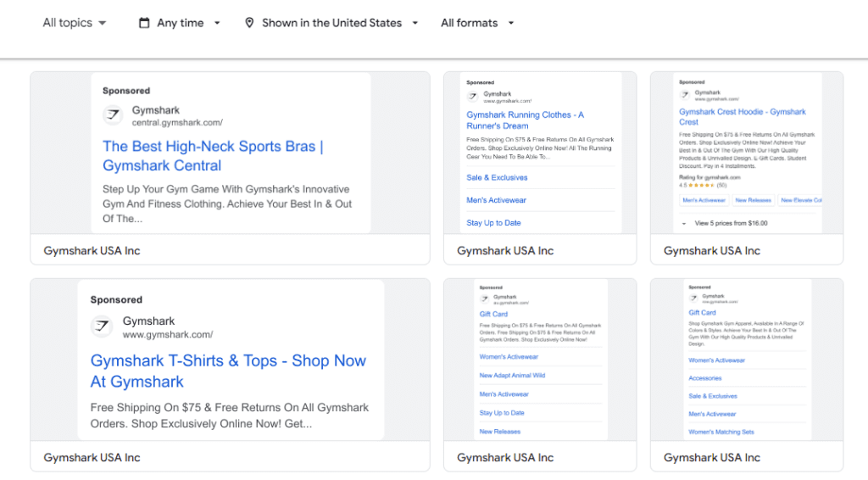This screenshot has height=480, width=868.
Task: Open the Any time date filter
Action: pyautogui.click(x=180, y=23)
